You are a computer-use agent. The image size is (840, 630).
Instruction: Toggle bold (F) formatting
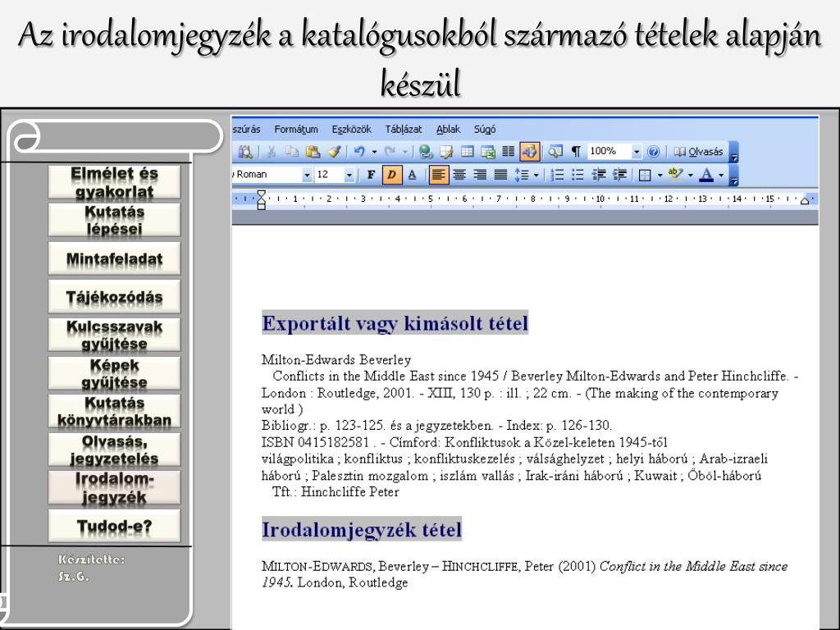coord(371,175)
